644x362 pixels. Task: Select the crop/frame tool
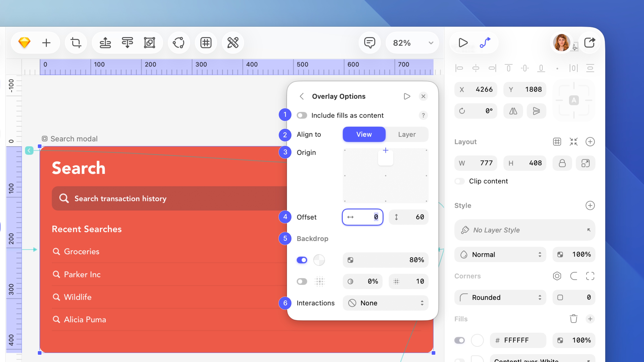click(x=76, y=43)
